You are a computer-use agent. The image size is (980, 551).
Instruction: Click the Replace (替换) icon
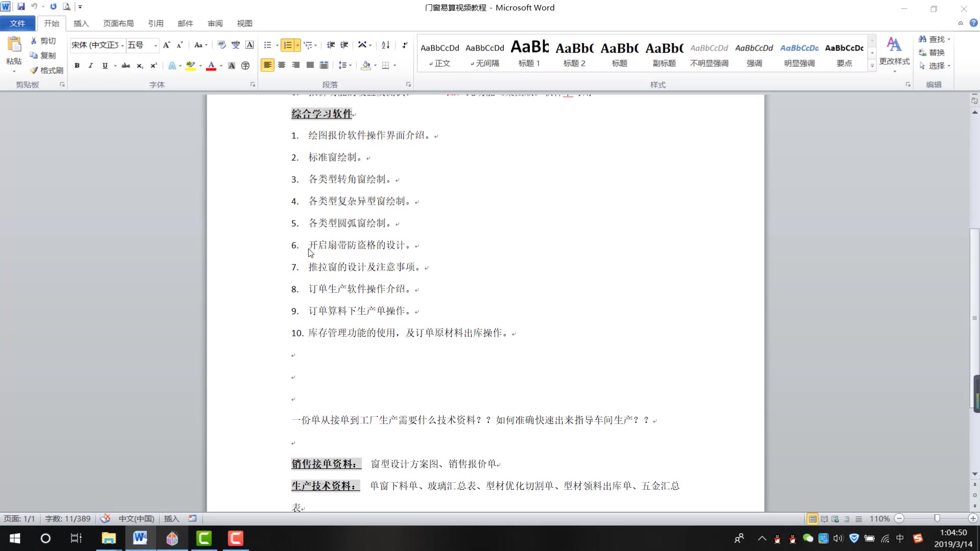click(922, 53)
